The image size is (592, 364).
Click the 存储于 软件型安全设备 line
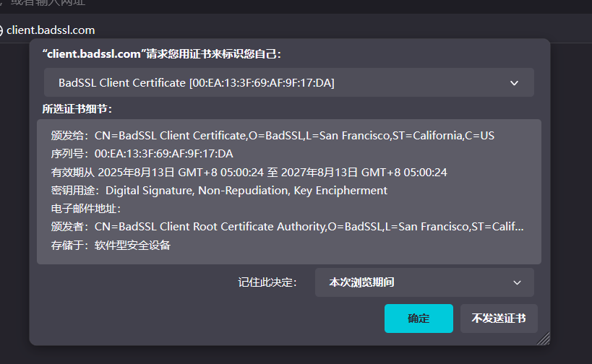111,245
